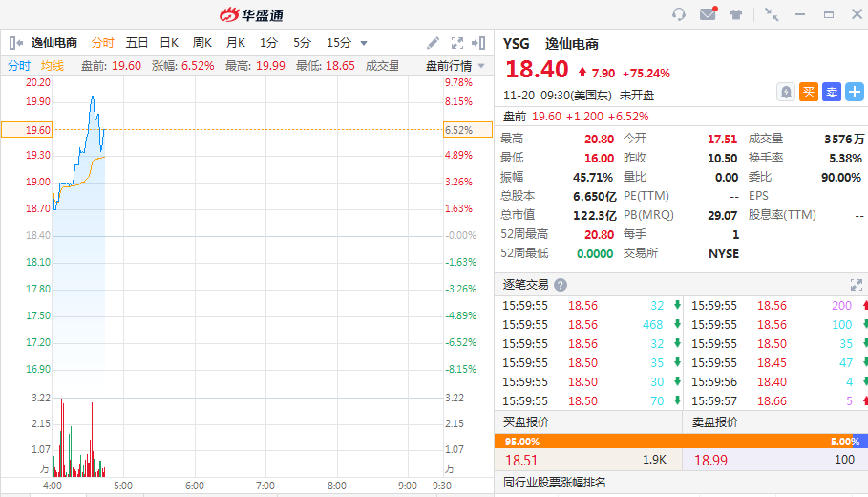Click the last price 18.40

pyautogui.click(x=537, y=69)
